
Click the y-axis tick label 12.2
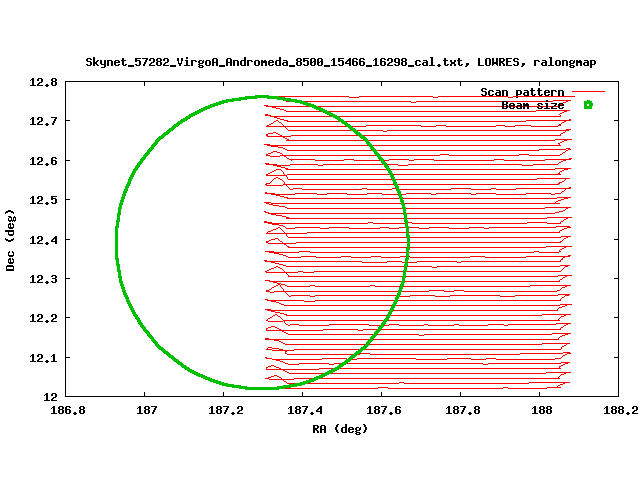(43, 318)
